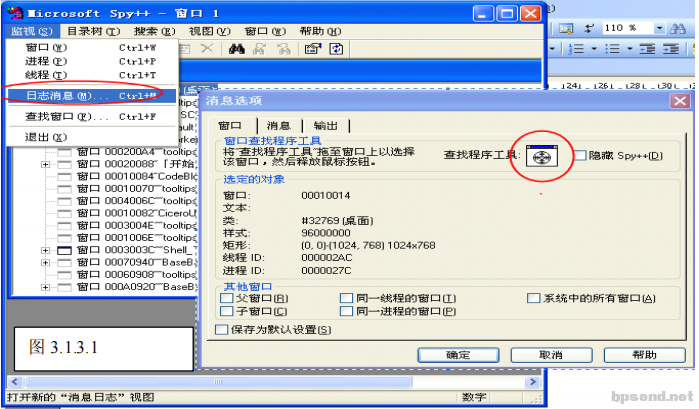Click the greyed Find Previous toolbar icon in Spy++

point(284,49)
